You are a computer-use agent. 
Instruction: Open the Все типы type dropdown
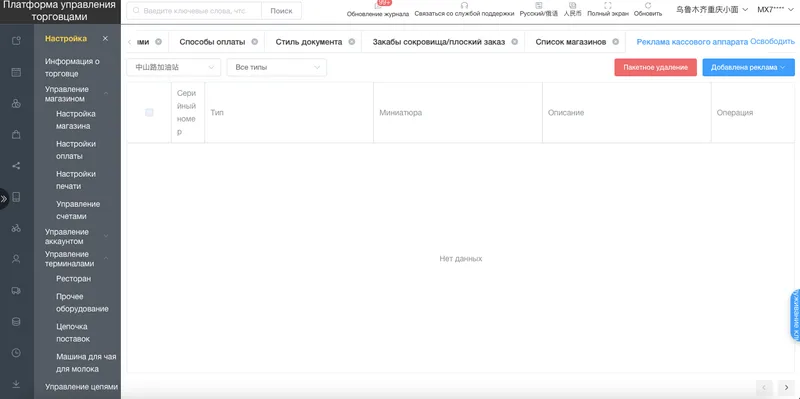coord(277,67)
